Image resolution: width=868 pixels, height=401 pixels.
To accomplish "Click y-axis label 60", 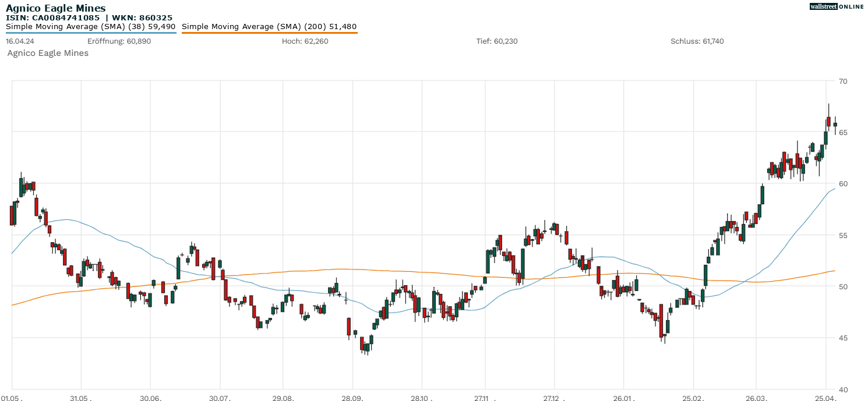I will pos(844,184).
